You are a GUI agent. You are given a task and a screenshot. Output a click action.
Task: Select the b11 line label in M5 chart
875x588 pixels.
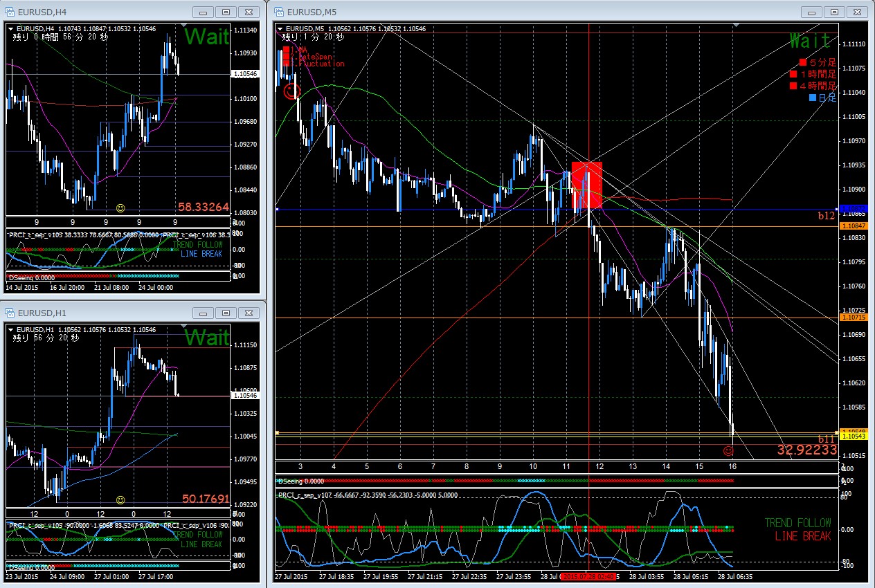click(x=826, y=439)
